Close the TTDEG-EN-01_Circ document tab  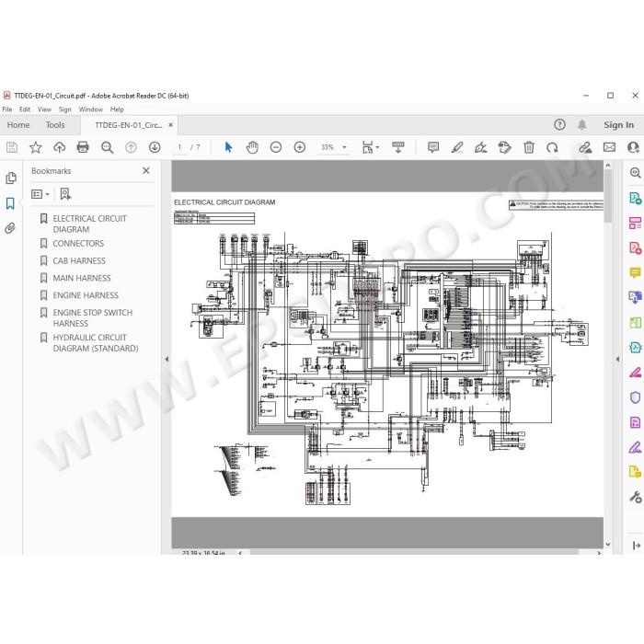(171, 125)
